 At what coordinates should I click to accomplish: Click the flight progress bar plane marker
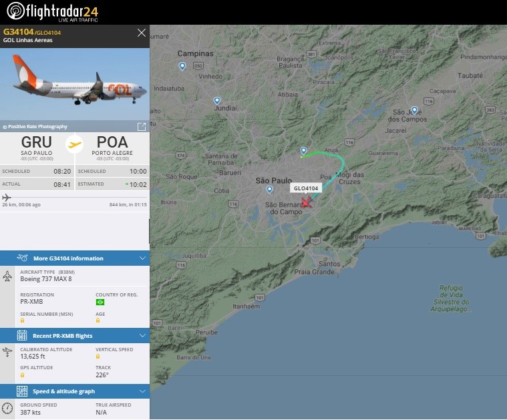pyautogui.click(x=7, y=197)
